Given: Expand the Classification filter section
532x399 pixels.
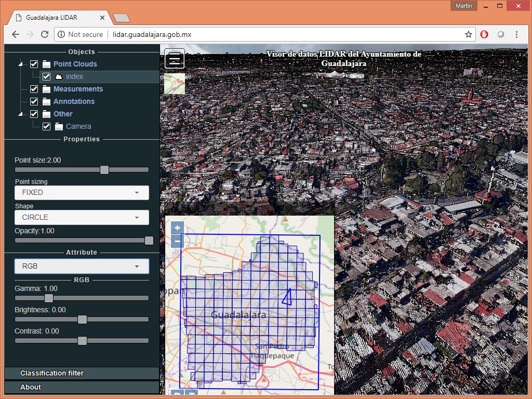Looking at the screenshot, I should [x=82, y=373].
